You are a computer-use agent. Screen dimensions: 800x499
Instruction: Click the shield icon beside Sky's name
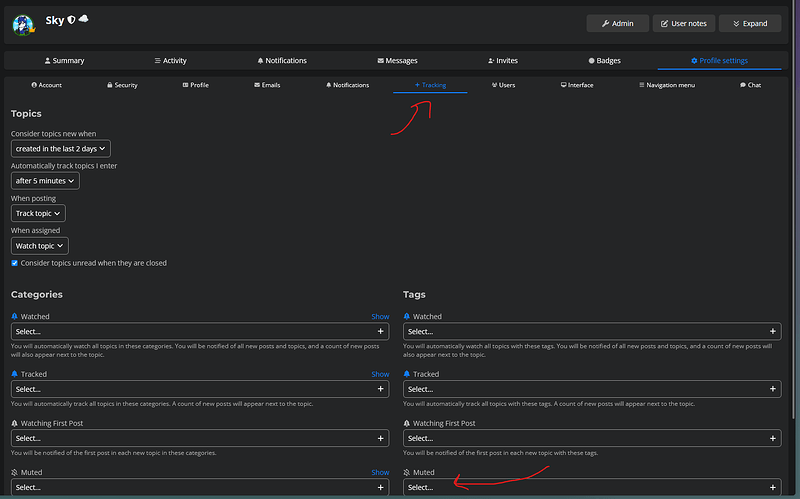click(x=71, y=20)
